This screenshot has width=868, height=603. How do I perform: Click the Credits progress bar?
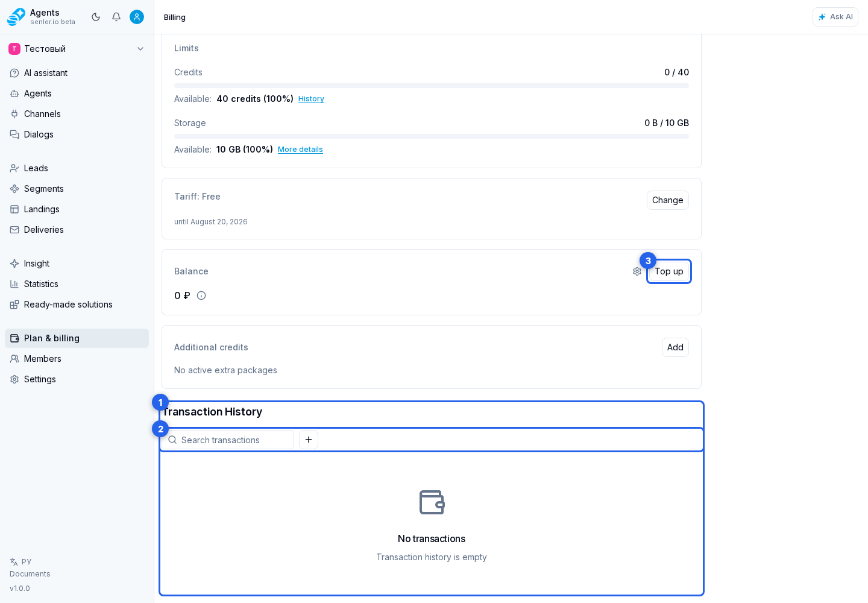point(432,86)
